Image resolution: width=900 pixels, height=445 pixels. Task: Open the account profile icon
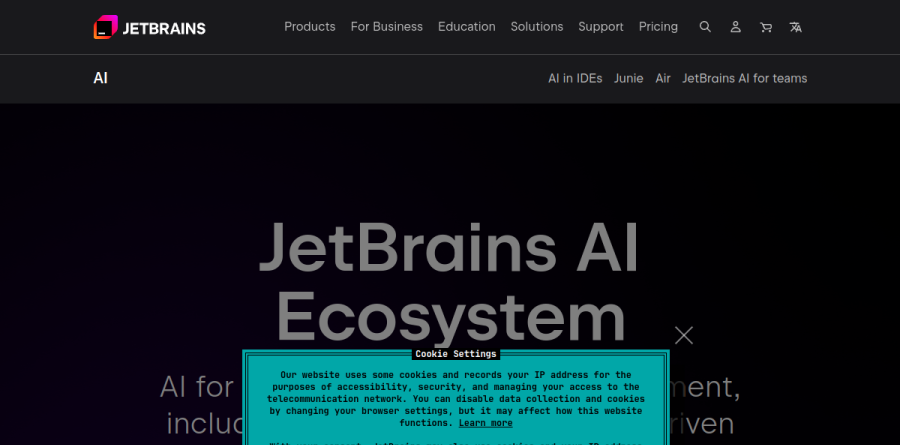tap(735, 27)
